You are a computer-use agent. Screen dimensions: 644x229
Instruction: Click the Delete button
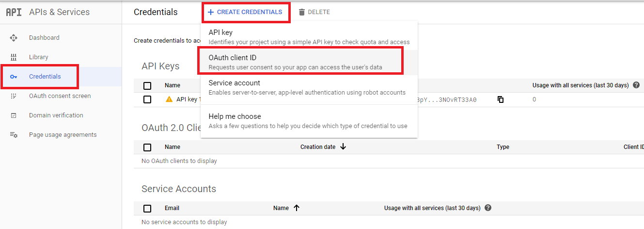pos(314,12)
